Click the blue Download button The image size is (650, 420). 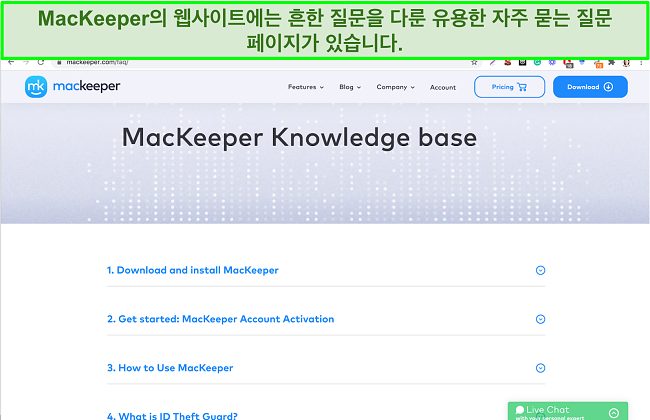(x=590, y=87)
